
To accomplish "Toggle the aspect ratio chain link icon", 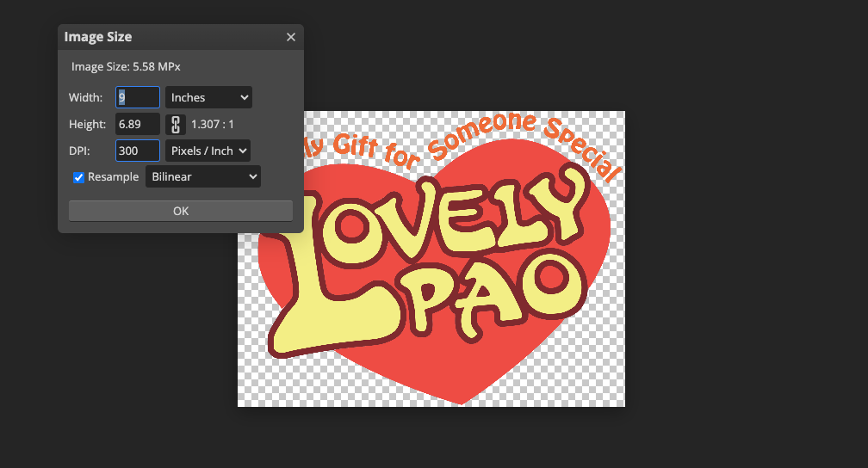I will click(175, 124).
